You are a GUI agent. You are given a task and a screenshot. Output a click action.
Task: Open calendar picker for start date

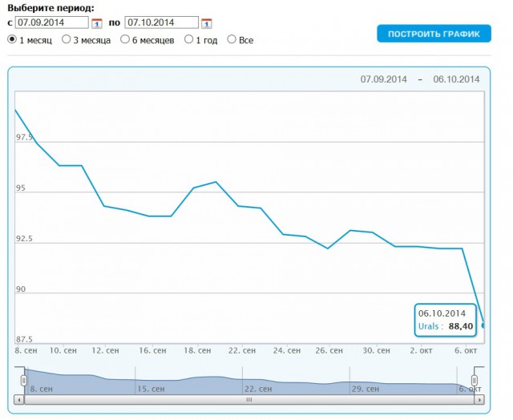pos(97,23)
